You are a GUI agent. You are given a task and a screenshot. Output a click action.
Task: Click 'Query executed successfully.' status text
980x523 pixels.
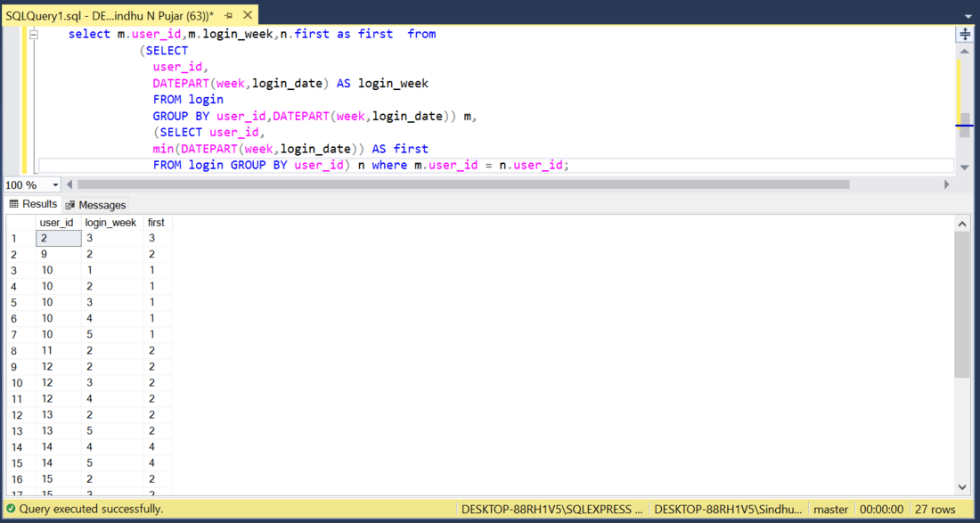91,510
